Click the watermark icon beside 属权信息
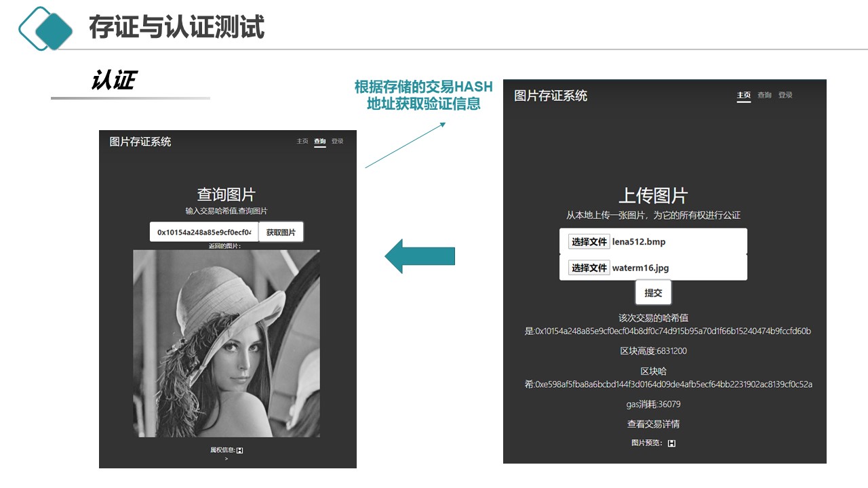 (240, 450)
